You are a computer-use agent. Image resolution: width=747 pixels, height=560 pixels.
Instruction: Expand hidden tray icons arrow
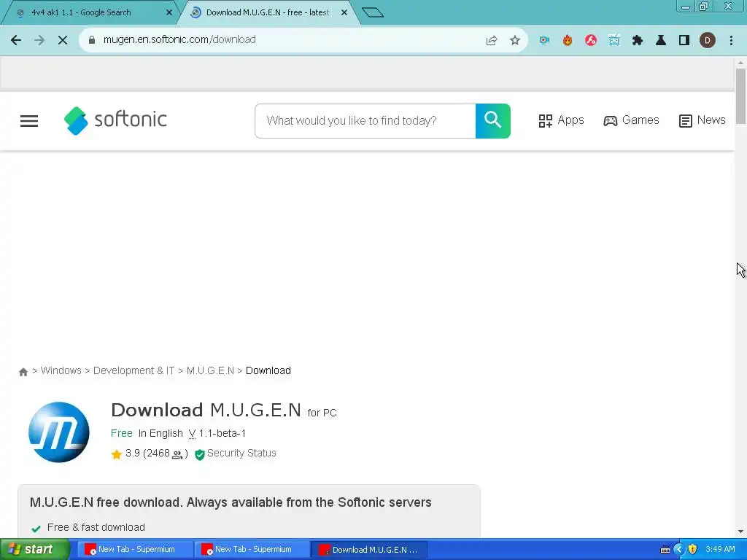pos(678,550)
